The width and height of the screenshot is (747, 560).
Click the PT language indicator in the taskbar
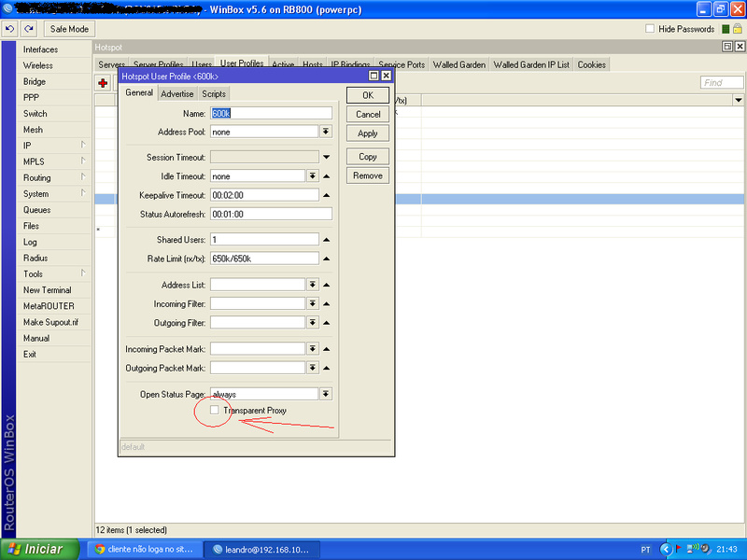pyautogui.click(x=645, y=550)
